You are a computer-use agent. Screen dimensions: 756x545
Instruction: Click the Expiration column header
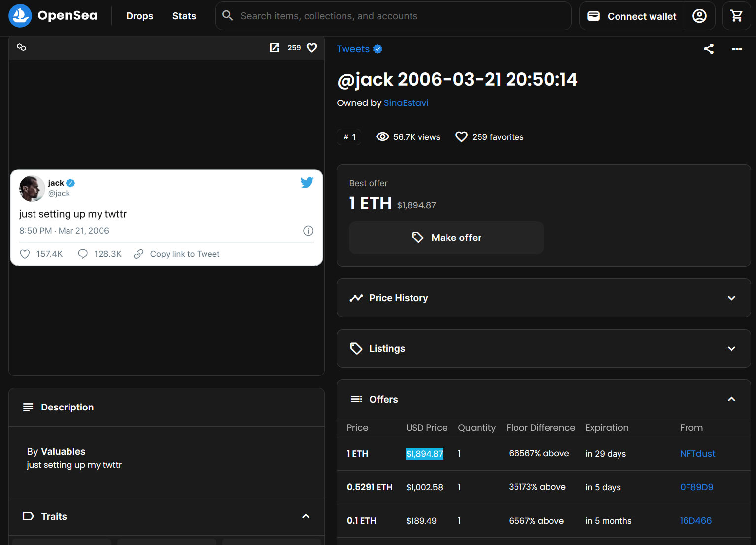pos(607,427)
